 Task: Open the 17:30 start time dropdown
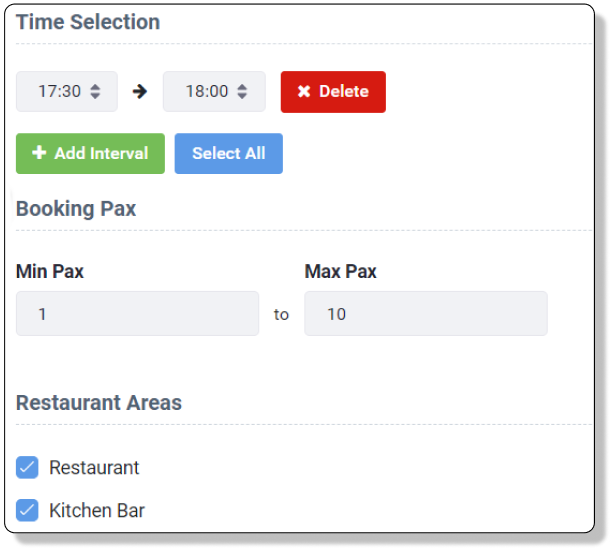pos(67,92)
